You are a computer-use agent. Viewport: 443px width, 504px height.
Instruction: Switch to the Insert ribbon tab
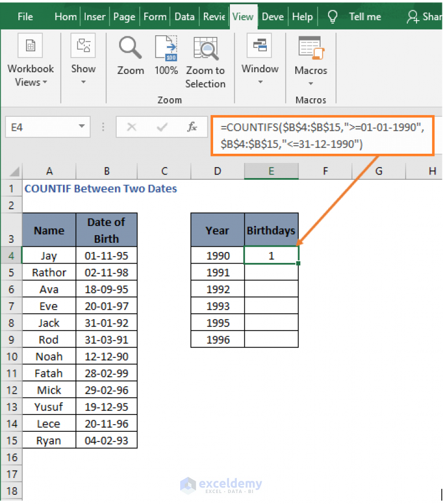tap(95, 16)
